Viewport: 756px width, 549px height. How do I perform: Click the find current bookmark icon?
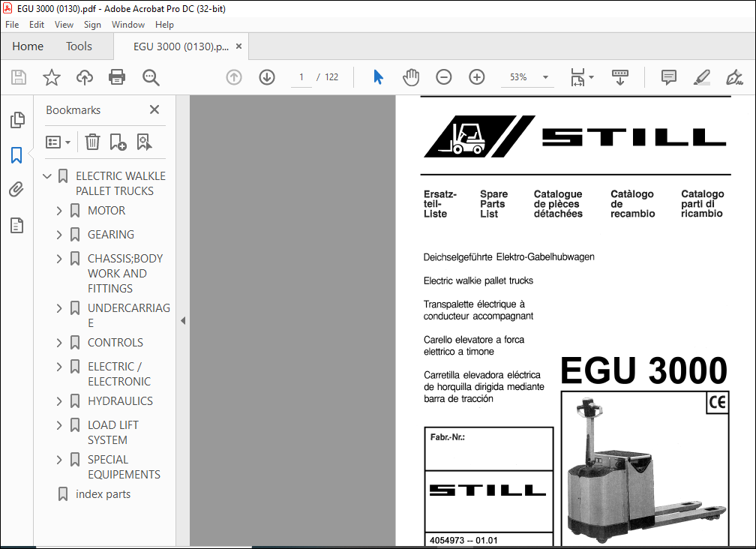pyautogui.click(x=144, y=142)
